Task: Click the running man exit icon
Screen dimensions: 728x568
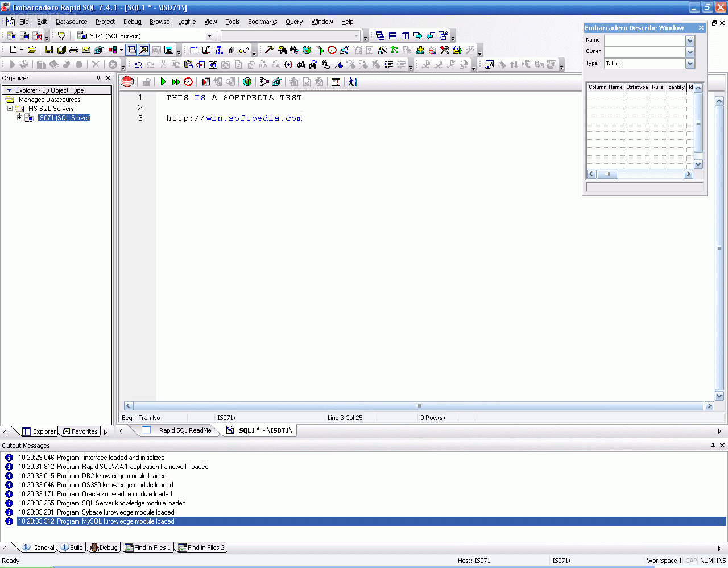Action: (x=353, y=82)
